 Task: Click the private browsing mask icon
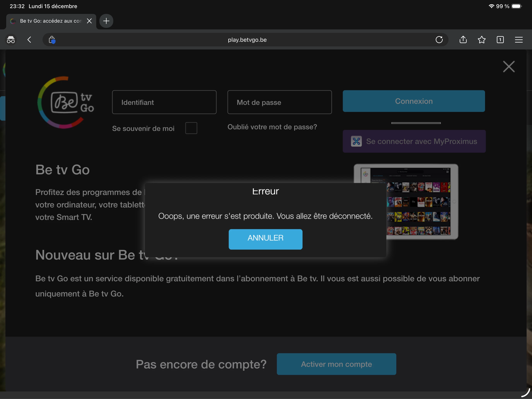[x=11, y=40]
